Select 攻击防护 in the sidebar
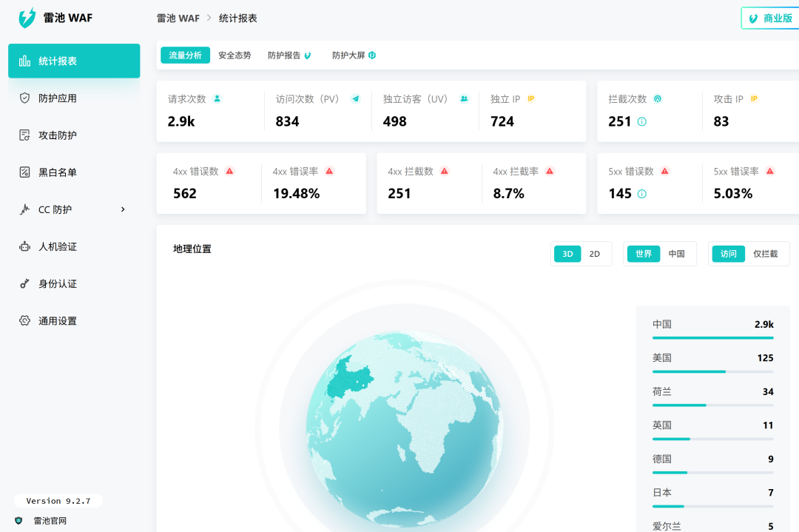Screen dimensions: 799x532 coord(56,135)
